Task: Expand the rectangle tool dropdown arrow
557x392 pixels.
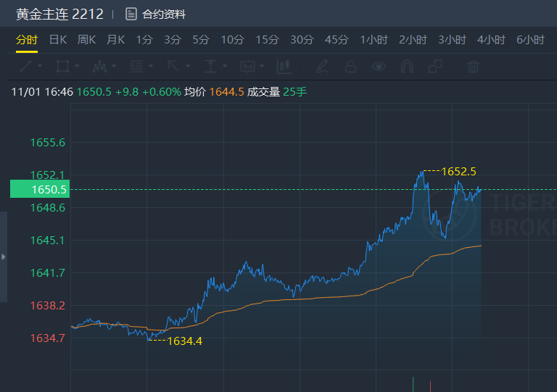Action: [77, 66]
